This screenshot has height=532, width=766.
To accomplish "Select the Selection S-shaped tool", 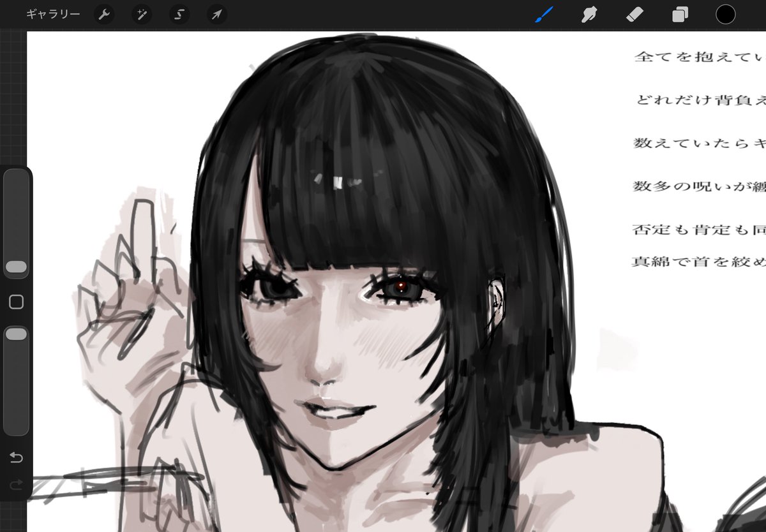I will (x=179, y=14).
